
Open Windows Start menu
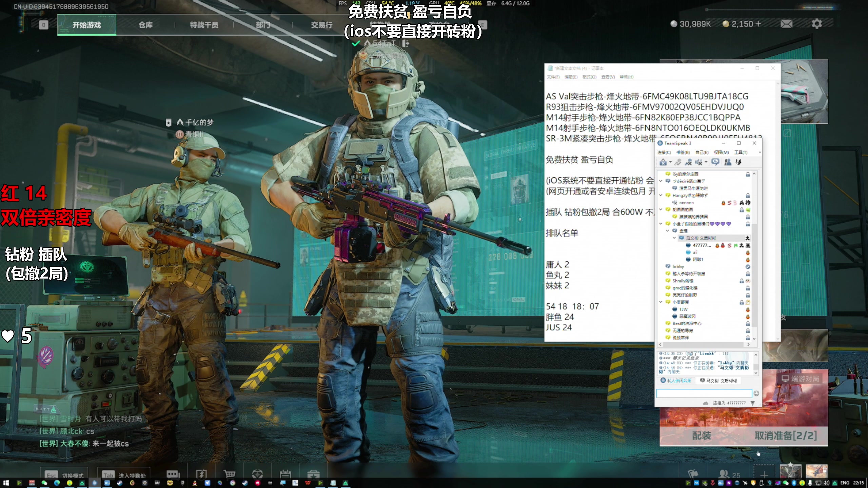tap(6, 483)
